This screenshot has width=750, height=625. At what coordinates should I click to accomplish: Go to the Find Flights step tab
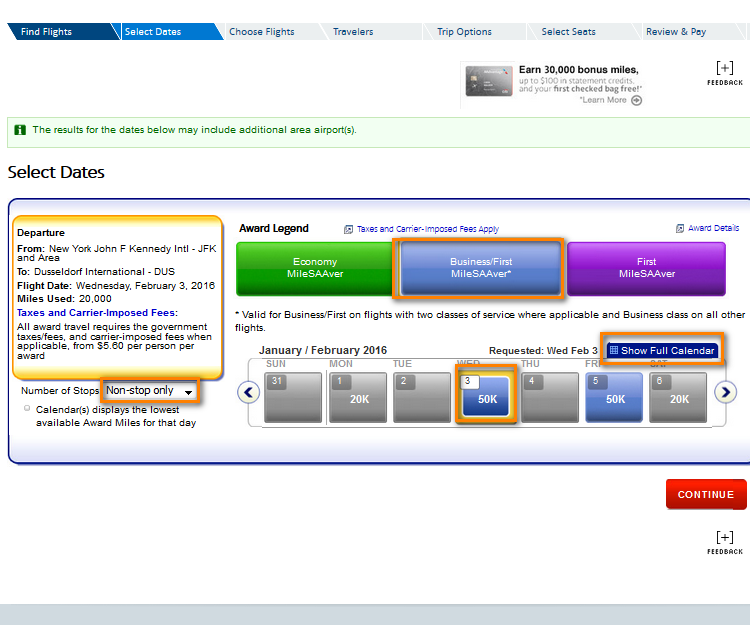point(47,32)
